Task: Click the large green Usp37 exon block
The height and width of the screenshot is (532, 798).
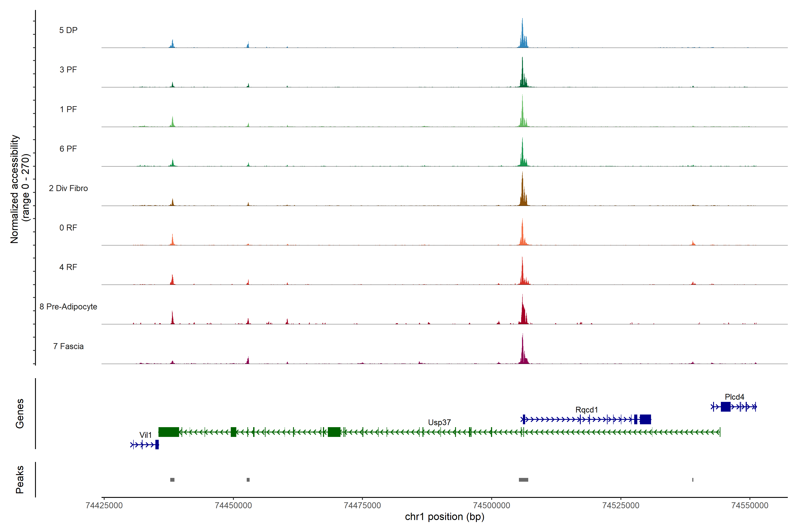Action: [169, 432]
